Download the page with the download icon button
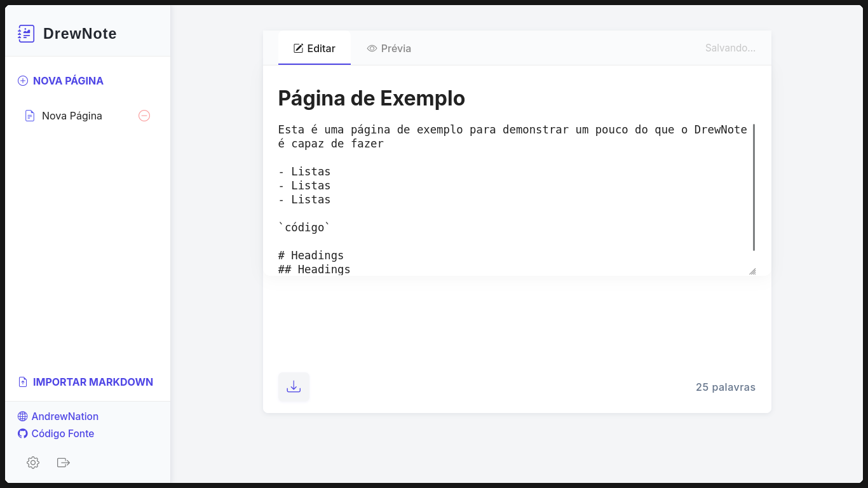This screenshot has width=868, height=488. [294, 387]
